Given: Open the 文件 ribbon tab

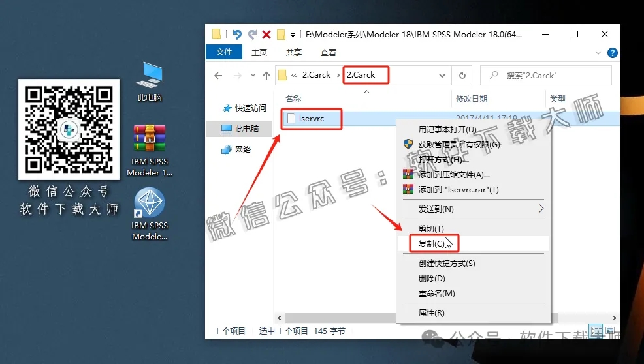Looking at the screenshot, I should click(224, 52).
